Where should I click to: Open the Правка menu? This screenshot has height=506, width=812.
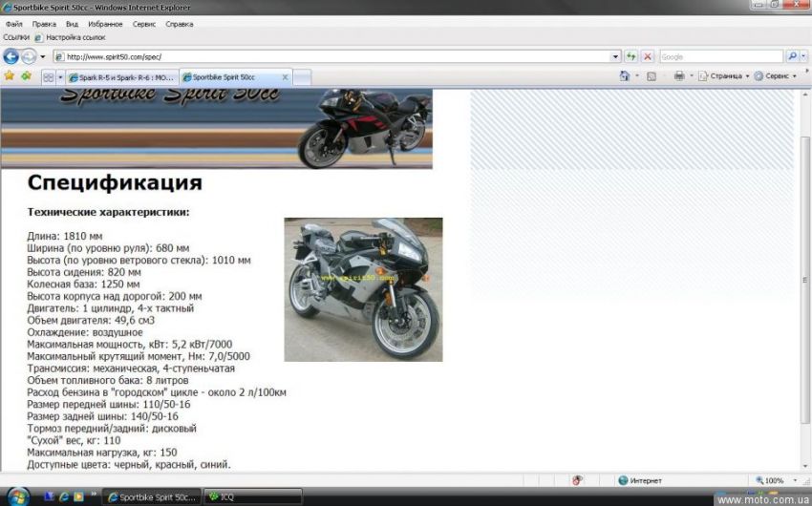click(x=44, y=24)
